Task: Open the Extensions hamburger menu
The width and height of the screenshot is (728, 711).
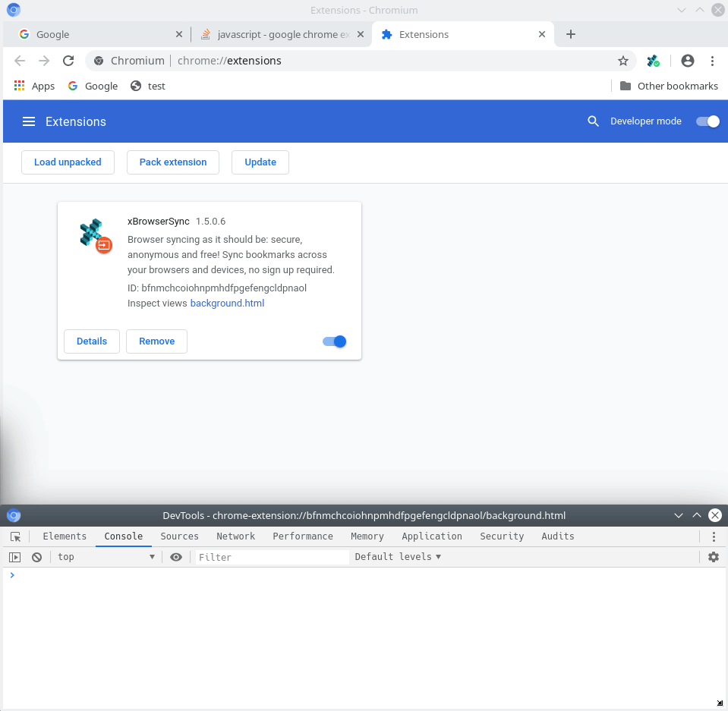Action: [29, 121]
